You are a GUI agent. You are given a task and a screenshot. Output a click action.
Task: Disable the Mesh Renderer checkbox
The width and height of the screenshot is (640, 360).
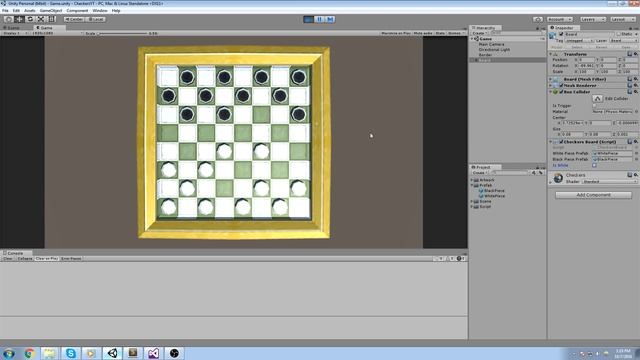coord(561,86)
